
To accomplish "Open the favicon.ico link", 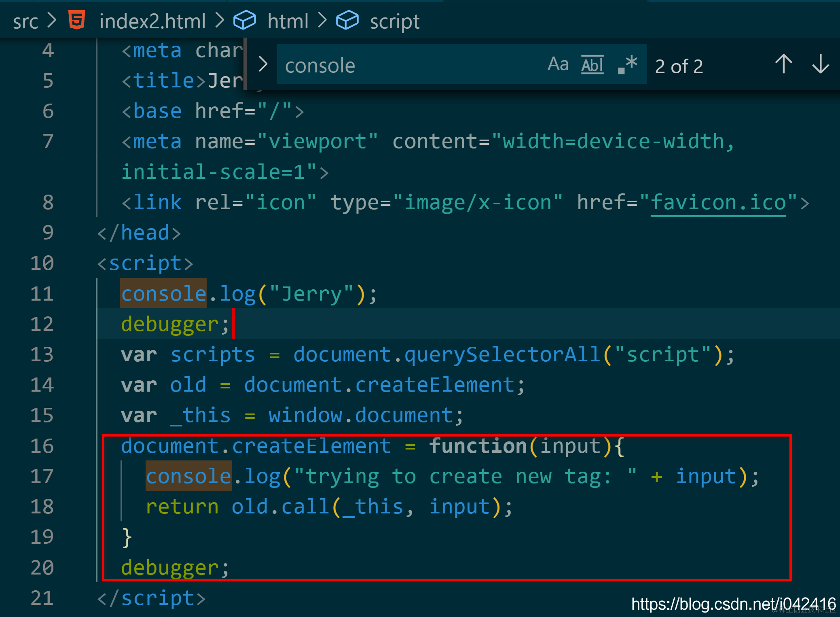I will 718,202.
